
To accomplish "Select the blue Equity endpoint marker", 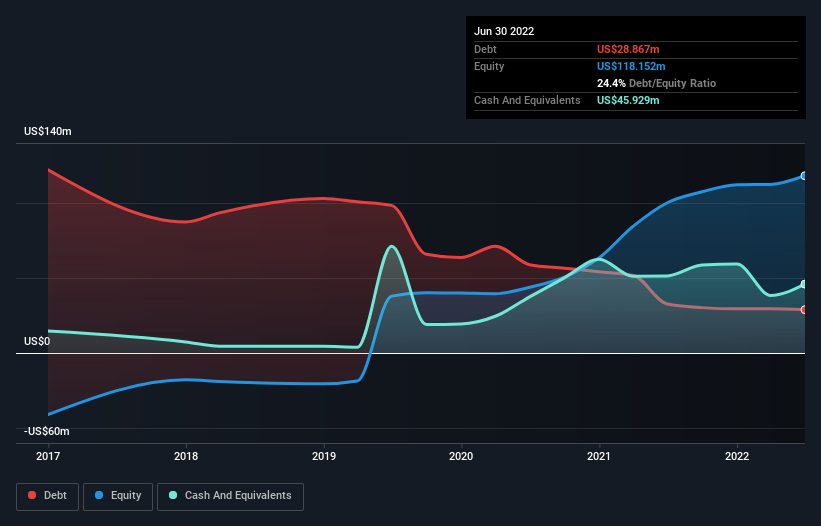I will pos(804,176).
